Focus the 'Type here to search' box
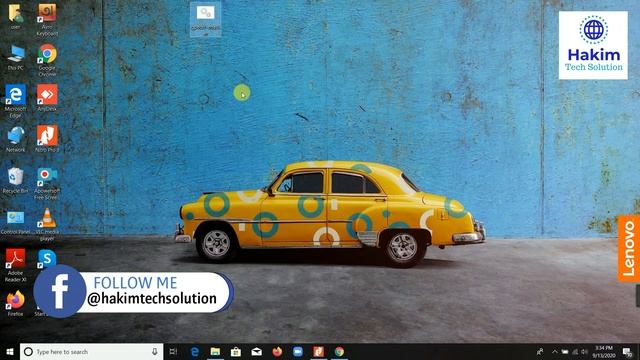This screenshot has height=360, width=640. coord(91,352)
